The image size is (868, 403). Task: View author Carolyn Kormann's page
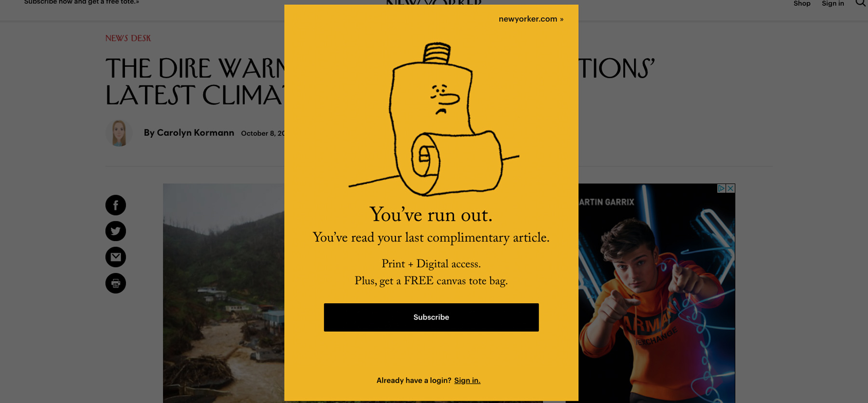[x=195, y=133]
